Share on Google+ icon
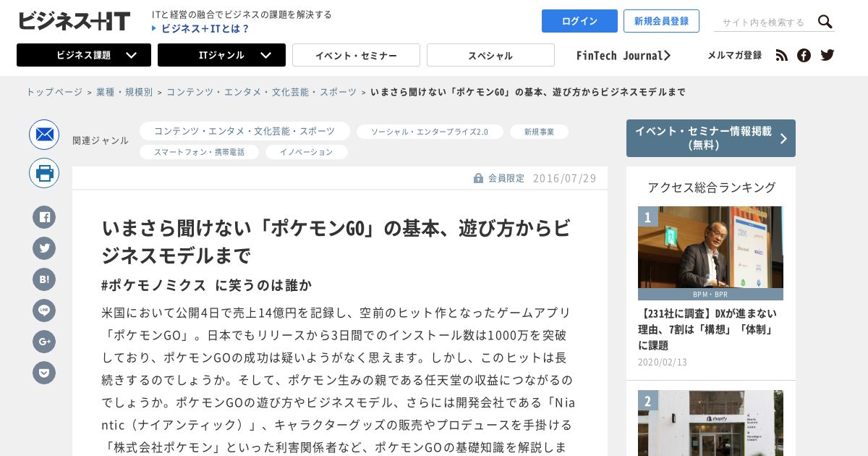 click(44, 342)
